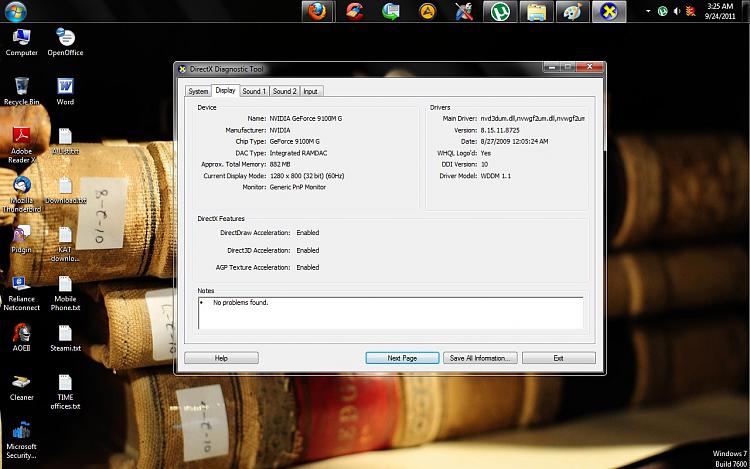Click the uTorrent tray icon
The height and width of the screenshot is (469, 750).
(662, 11)
